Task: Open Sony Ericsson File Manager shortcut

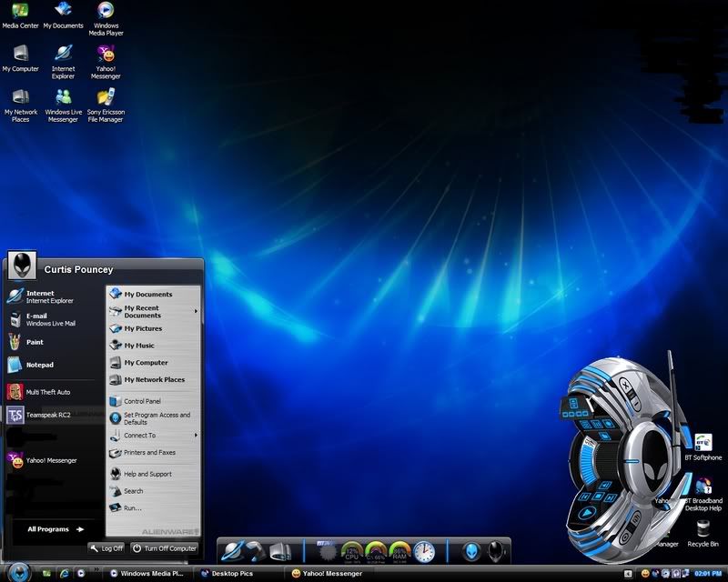Action: [106, 105]
